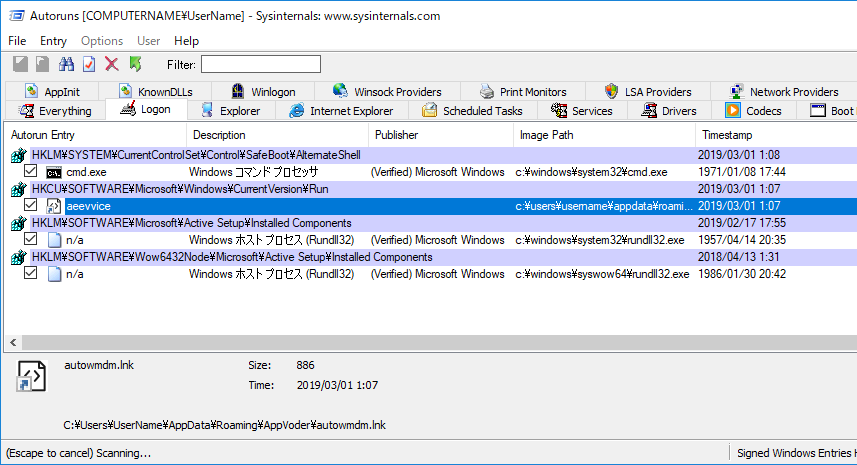Click the autowmdm.lnk full path text
The height and width of the screenshot is (465, 857).
coord(225,425)
